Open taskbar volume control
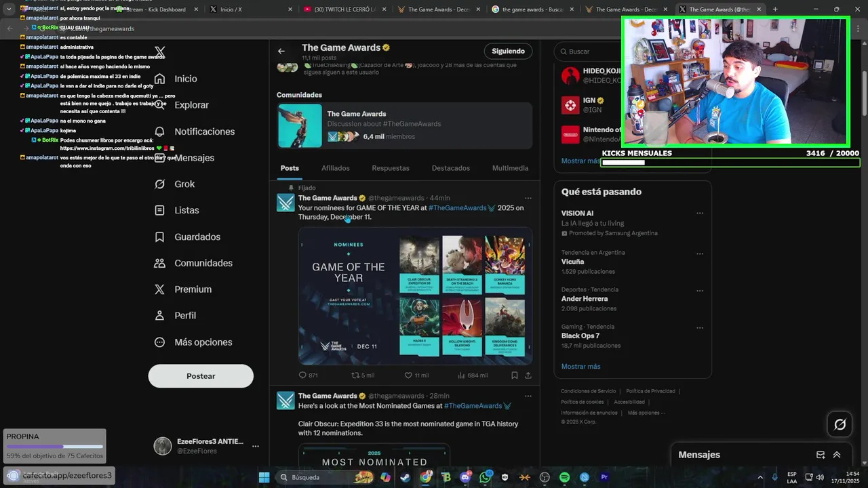 coord(819,477)
